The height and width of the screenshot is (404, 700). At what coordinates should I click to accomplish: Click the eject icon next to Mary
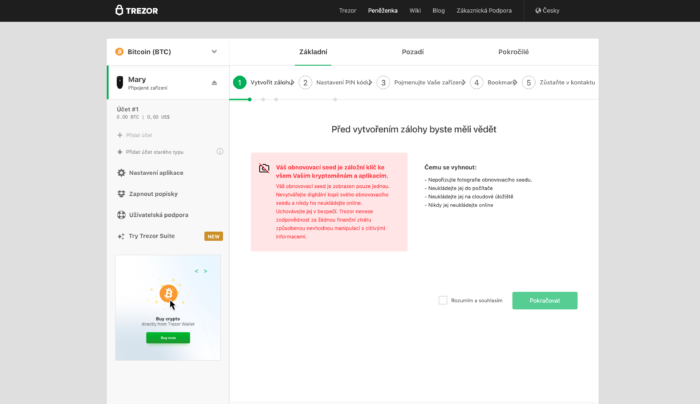tap(213, 83)
